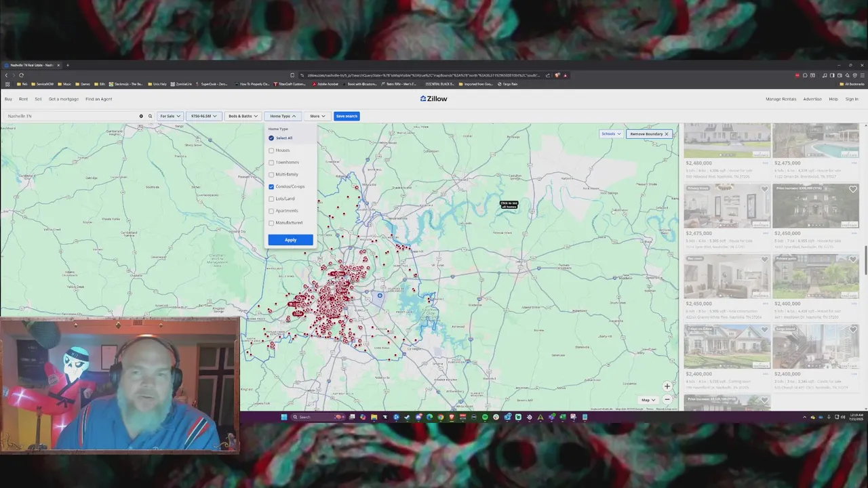Go back in the browser
This screenshot has height=488, width=868.
6,75
